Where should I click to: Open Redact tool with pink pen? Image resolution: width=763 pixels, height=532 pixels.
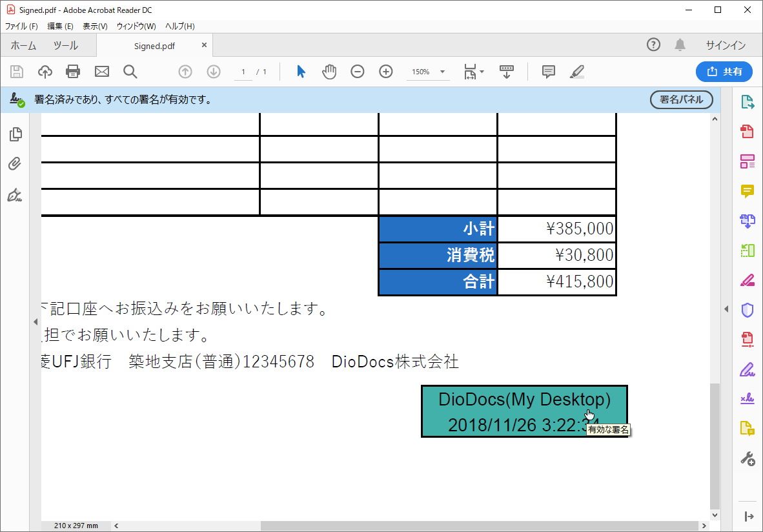click(748, 280)
